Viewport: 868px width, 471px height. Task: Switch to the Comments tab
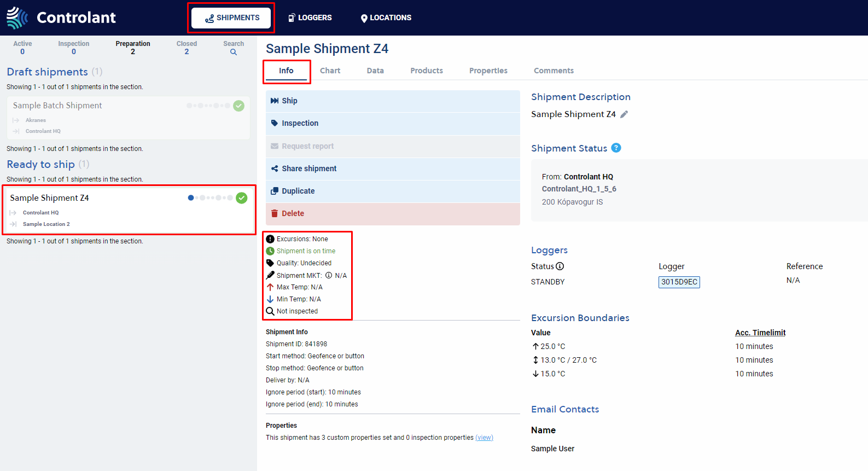pyautogui.click(x=554, y=71)
